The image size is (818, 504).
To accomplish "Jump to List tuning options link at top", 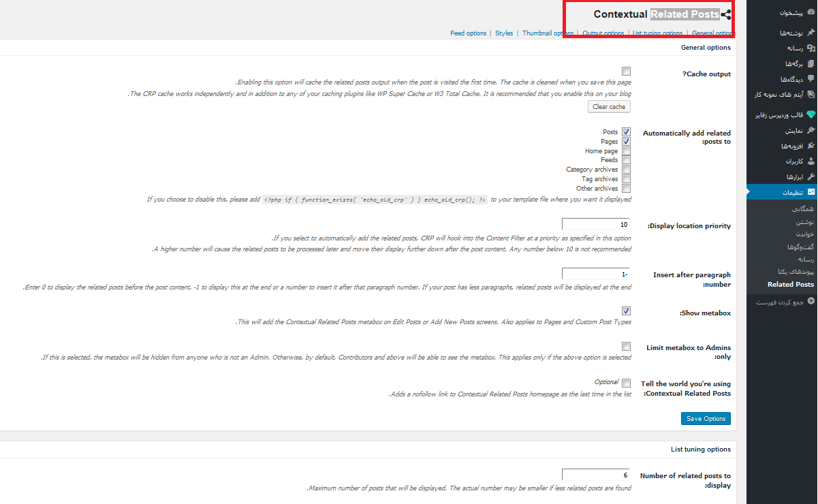I will pos(657,33).
